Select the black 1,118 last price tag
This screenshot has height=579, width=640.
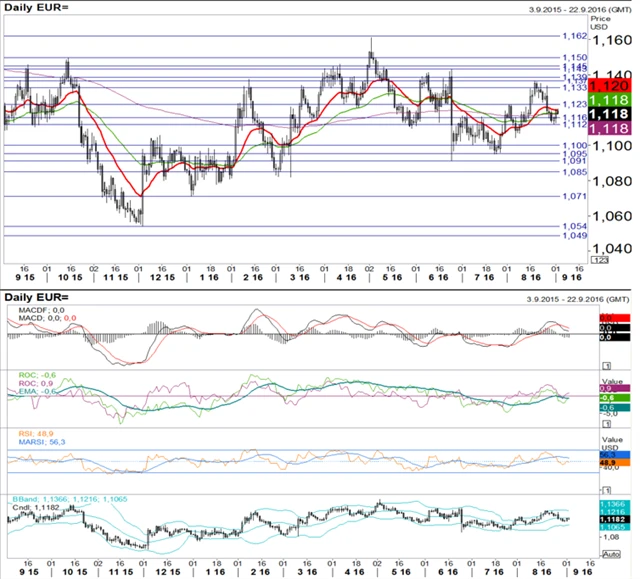pos(608,115)
